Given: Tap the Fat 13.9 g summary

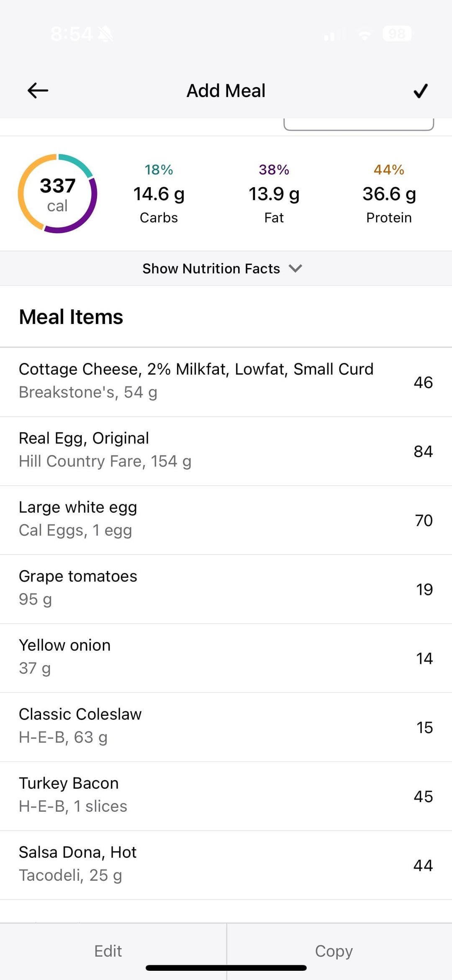Looking at the screenshot, I should [x=274, y=194].
